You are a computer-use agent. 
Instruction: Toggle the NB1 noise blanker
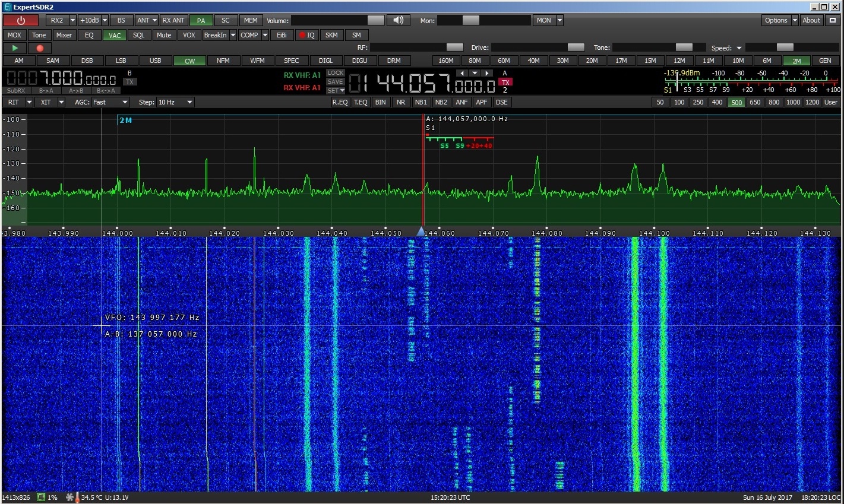coord(421,102)
